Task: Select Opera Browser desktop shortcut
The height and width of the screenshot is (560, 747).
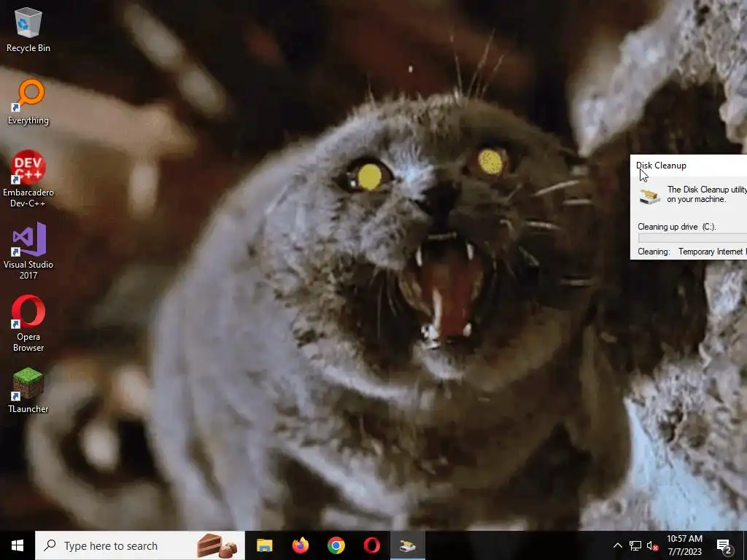Action: pyautogui.click(x=28, y=323)
